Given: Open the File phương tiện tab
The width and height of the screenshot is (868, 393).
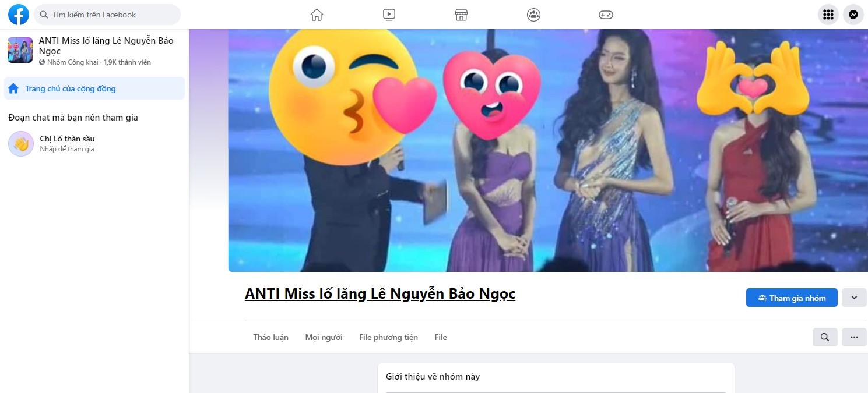Looking at the screenshot, I should (x=388, y=337).
